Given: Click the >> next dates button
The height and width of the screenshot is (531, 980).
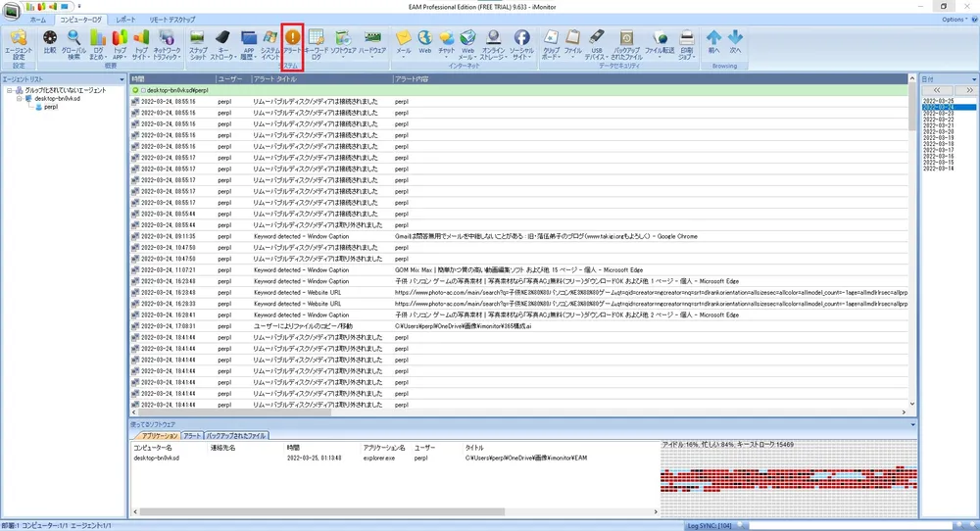Looking at the screenshot, I should pyautogui.click(x=969, y=90).
